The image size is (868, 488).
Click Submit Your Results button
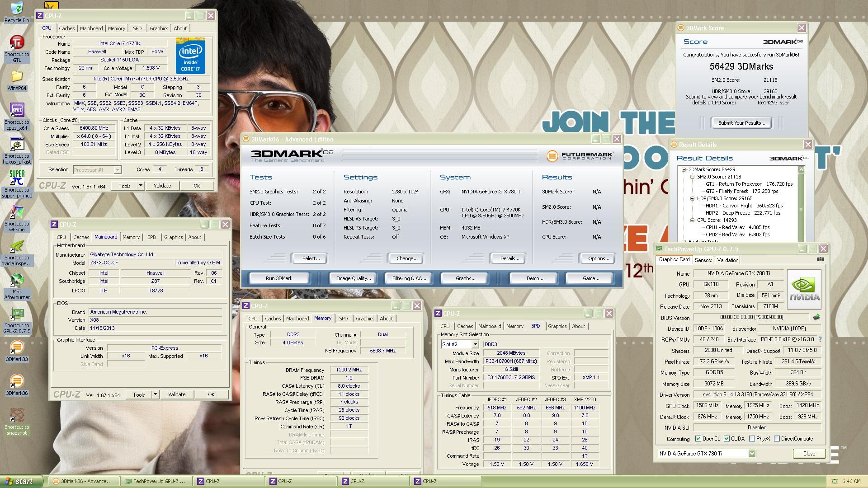click(x=741, y=123)
